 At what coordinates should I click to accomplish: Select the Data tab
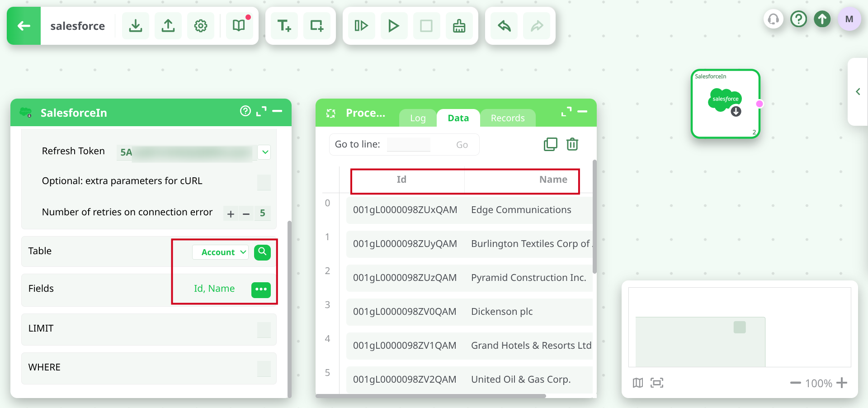458,118
